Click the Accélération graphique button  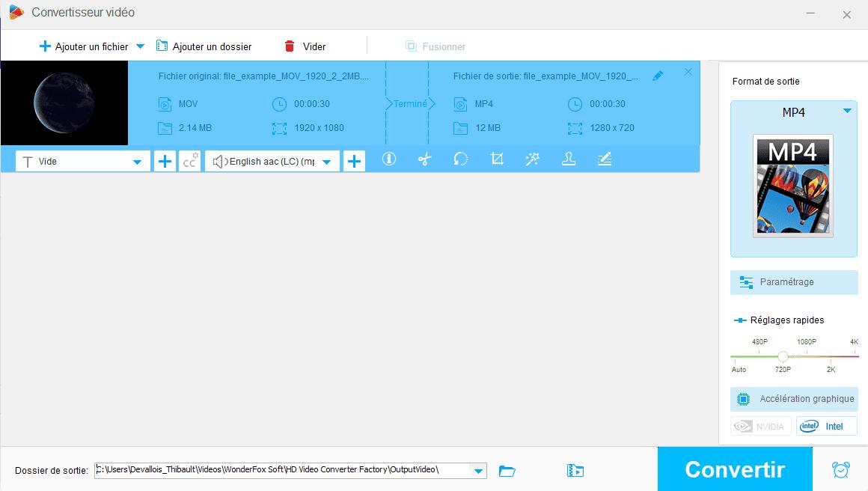pyautogui.click(x=794, y=398)
